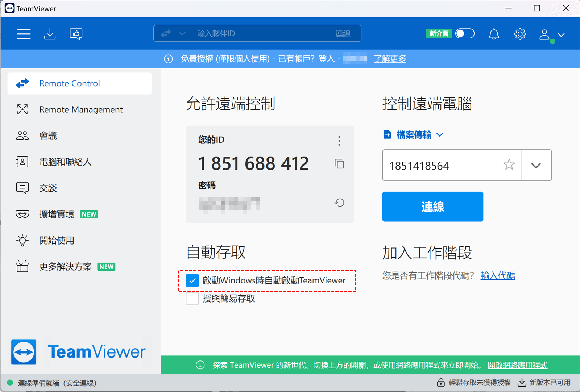The image size is (580, 392).
Task: Click 輕鬆存取未獲得授權 in status bar
Action: pyautogui.click(x=480, y=383)
